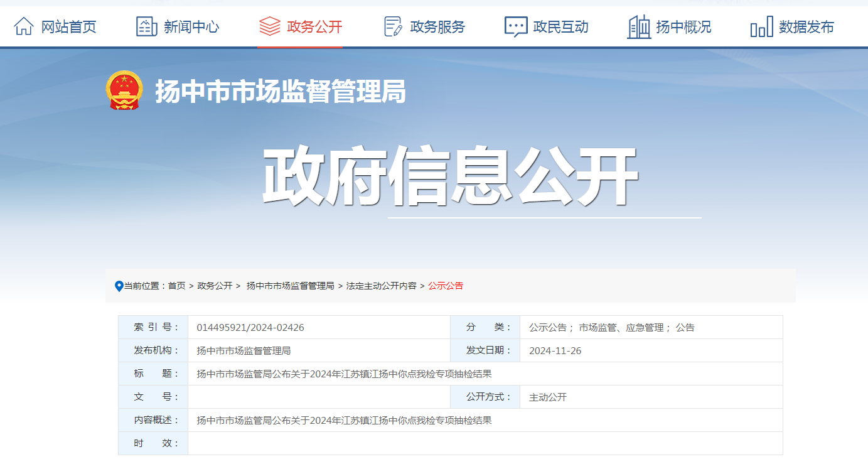Click the 时效 label cell
Viewport: 868px width, 464px height.
pos(153,443)
